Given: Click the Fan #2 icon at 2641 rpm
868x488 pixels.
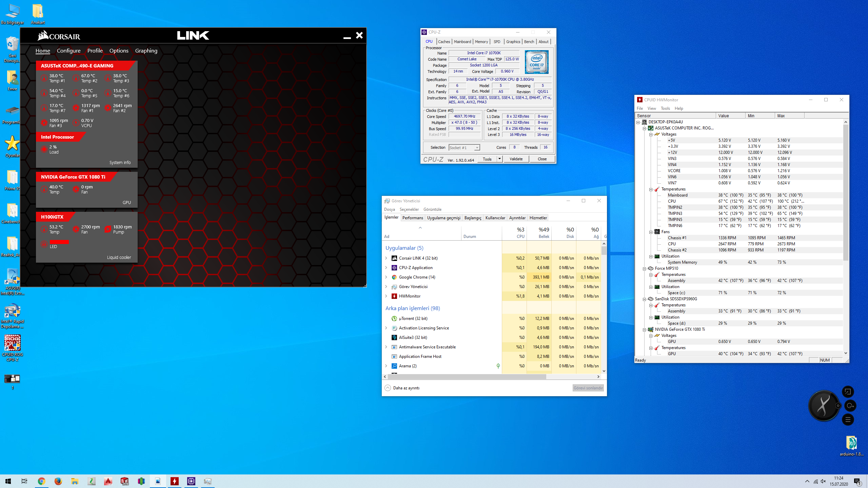Looking at the screenshot, I should (x=108, y=108).
